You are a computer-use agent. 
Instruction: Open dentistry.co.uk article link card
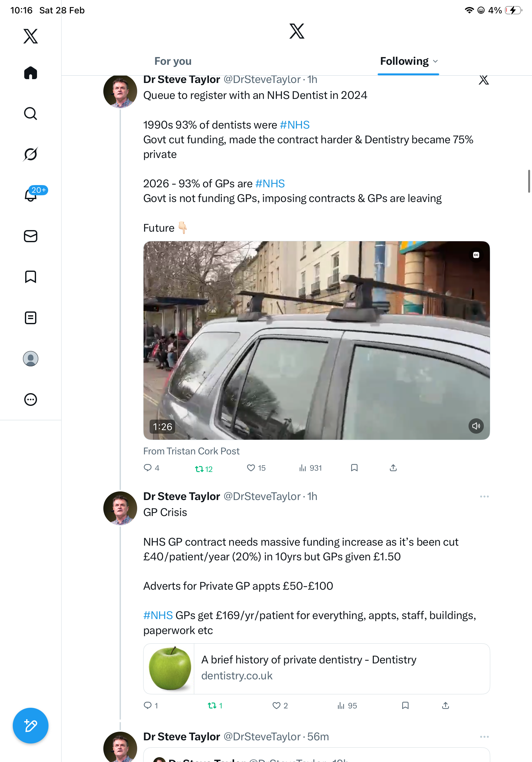(316, 669)
